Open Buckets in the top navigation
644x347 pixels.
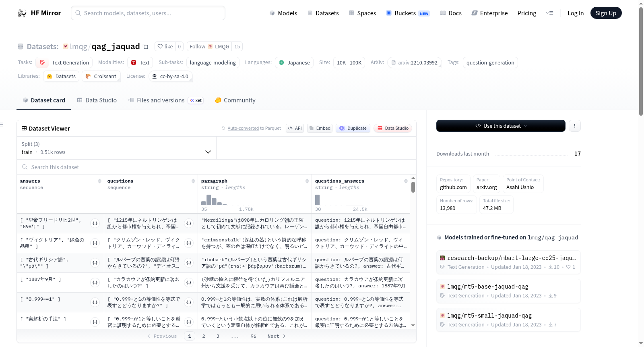click(x=408, y=13)
